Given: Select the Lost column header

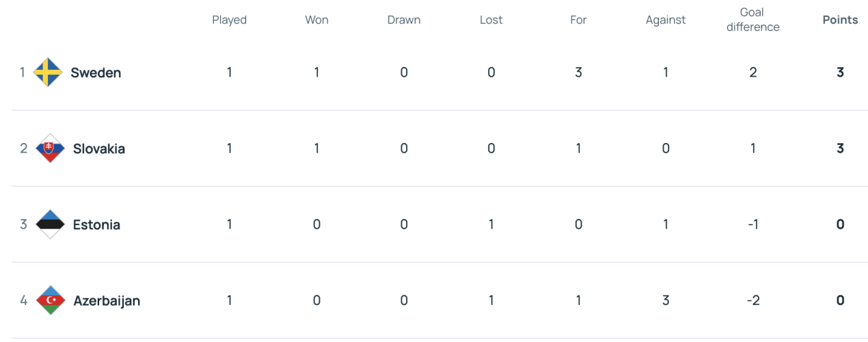Looking at the screenshot, I should click(x=491, y=20).
